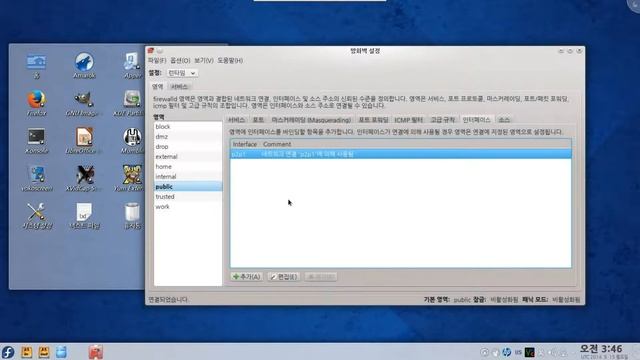This screenshot has width=640, height=360.
Task: Click the Interface column header
Action: (x=245, y=144)
